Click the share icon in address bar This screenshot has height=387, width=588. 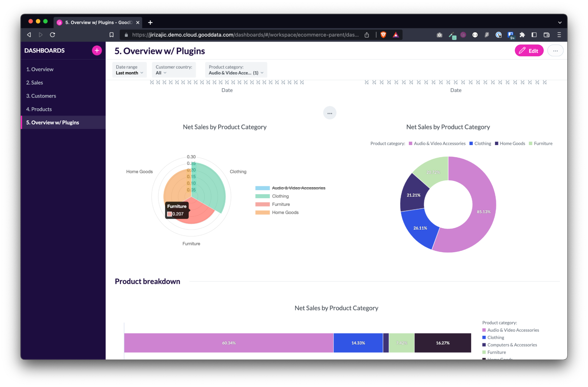[367, 35]
